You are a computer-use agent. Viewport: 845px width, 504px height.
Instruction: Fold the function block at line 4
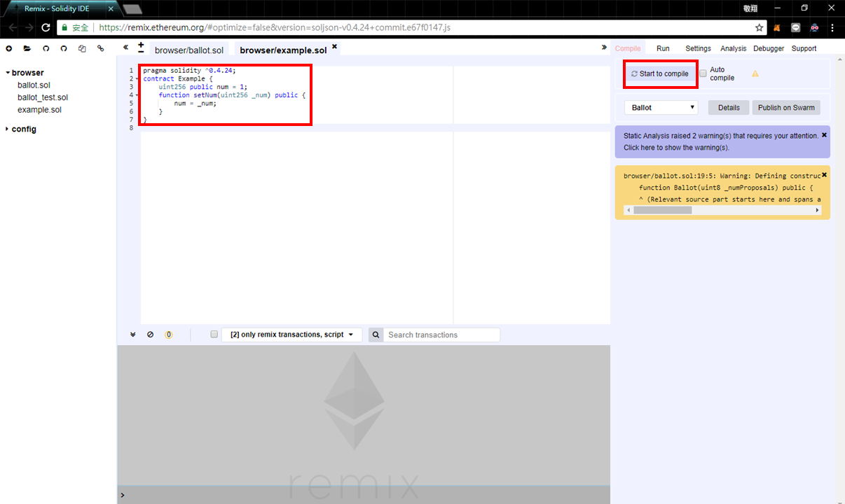139,95
